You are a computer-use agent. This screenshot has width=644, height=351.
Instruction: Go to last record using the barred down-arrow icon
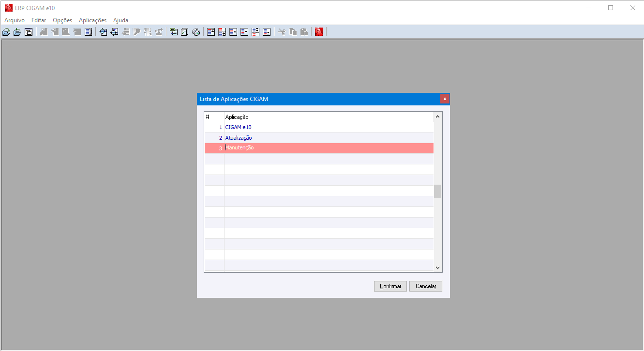267,32
